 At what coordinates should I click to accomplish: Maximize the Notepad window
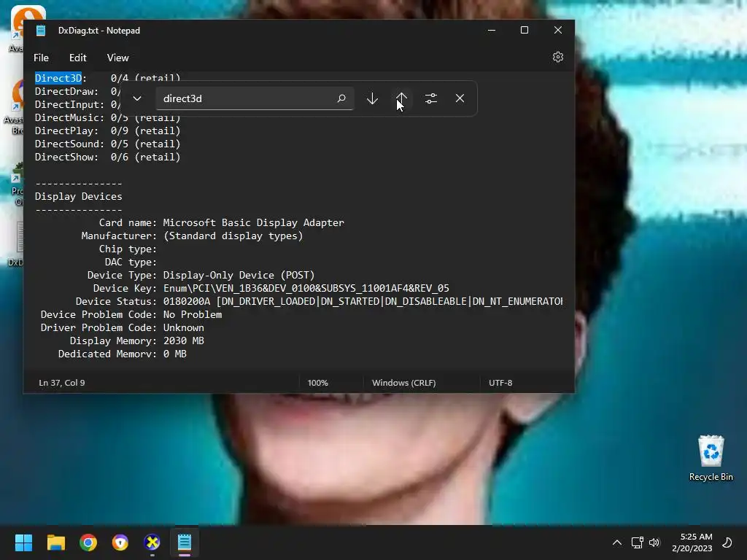click(x=525, y=30)
